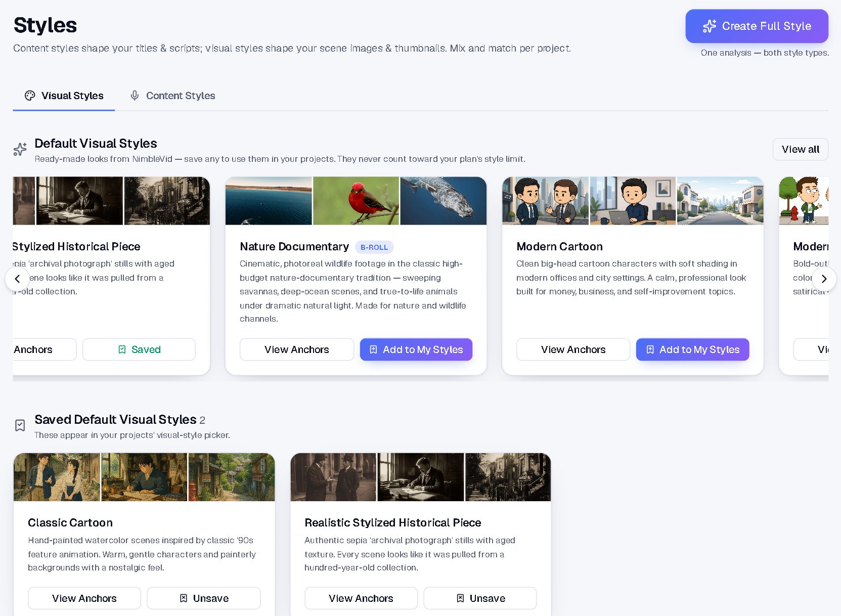View Anchors for Realistic Stylized Historical Piece
The width and height of the screenshot is (841, 616).
[361, 598]
